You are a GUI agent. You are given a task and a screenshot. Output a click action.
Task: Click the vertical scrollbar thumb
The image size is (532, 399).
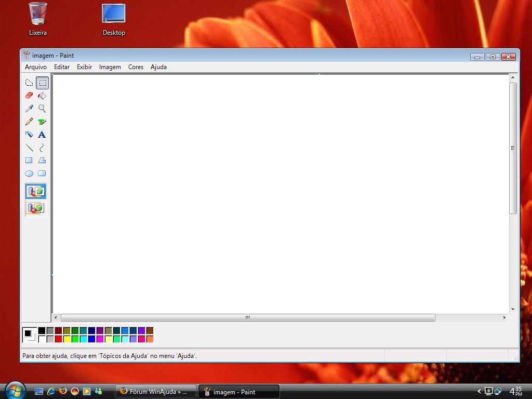[x=513, y=148]
